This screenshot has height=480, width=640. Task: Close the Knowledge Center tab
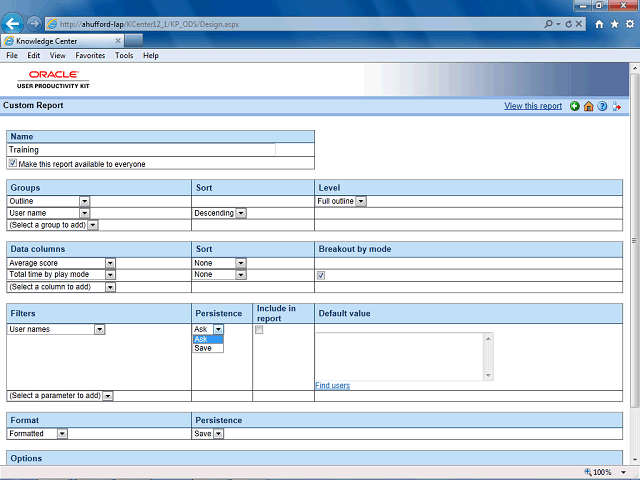click(118, 41)
